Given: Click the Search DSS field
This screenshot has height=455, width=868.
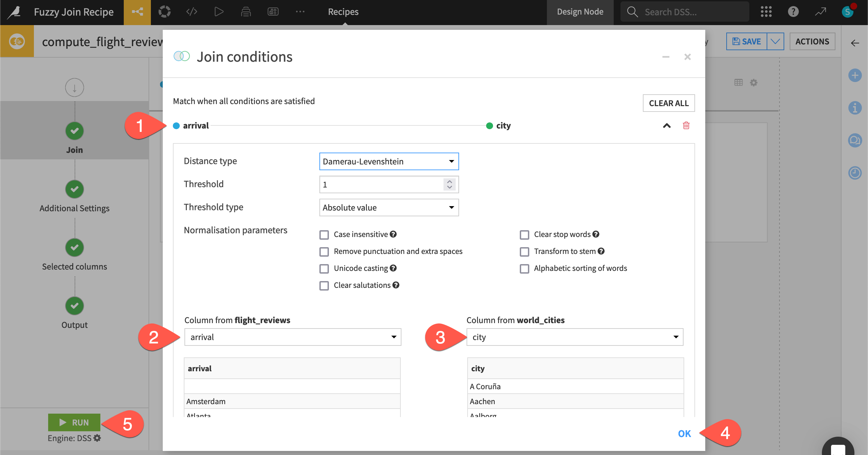Looking at the screenshot, I should click(x=685, y=12).
